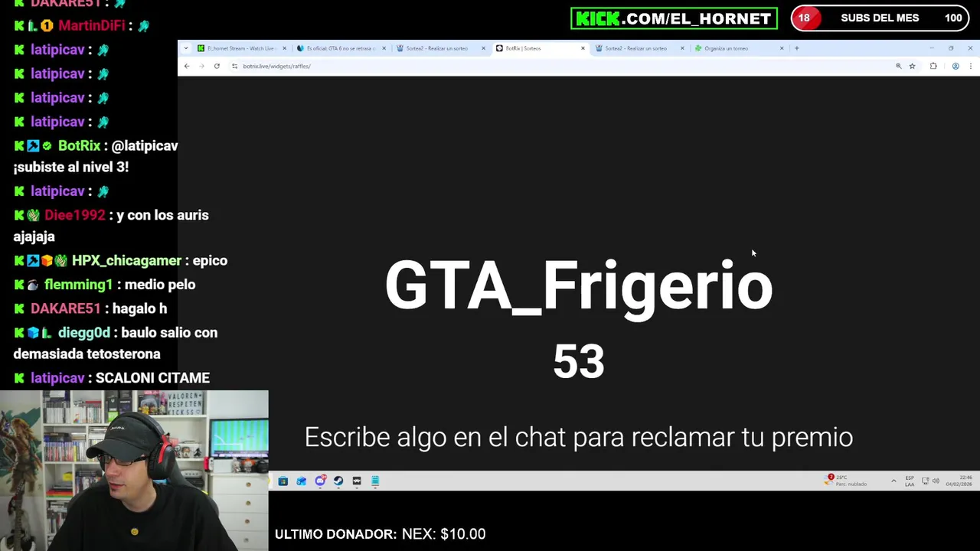Click diegg0d username in chat
980x551 pixels.
click(84, 333)
